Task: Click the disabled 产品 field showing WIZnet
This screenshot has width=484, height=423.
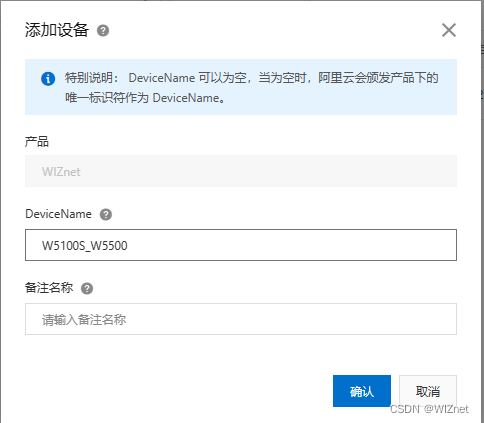Action: pos(241,171)
